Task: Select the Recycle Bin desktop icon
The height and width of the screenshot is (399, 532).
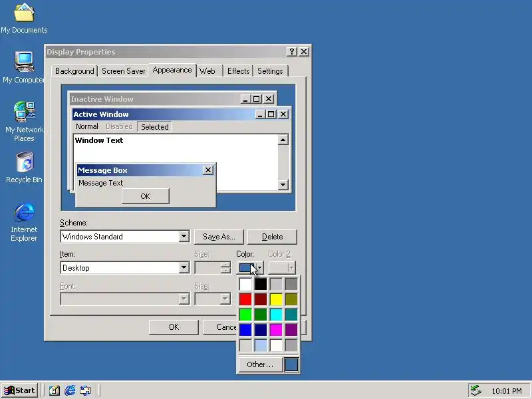Action: coord(24,168)
